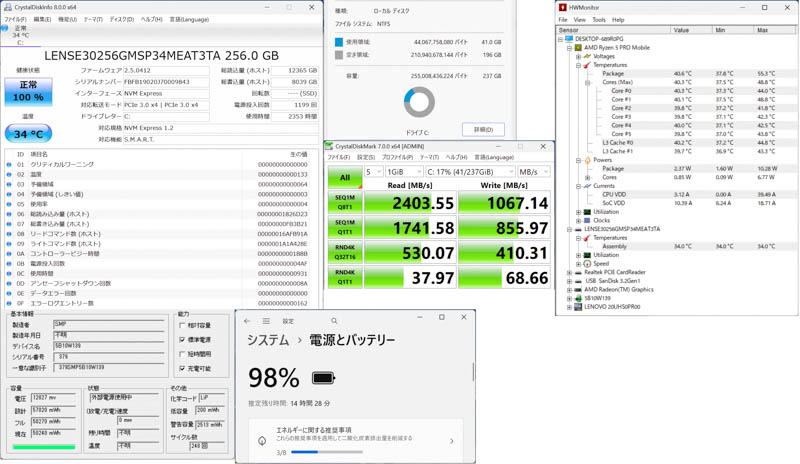Viewport: 800px width, 464px height.
Task: Click the search icon in Settings
Action: (x=334, y=321)
